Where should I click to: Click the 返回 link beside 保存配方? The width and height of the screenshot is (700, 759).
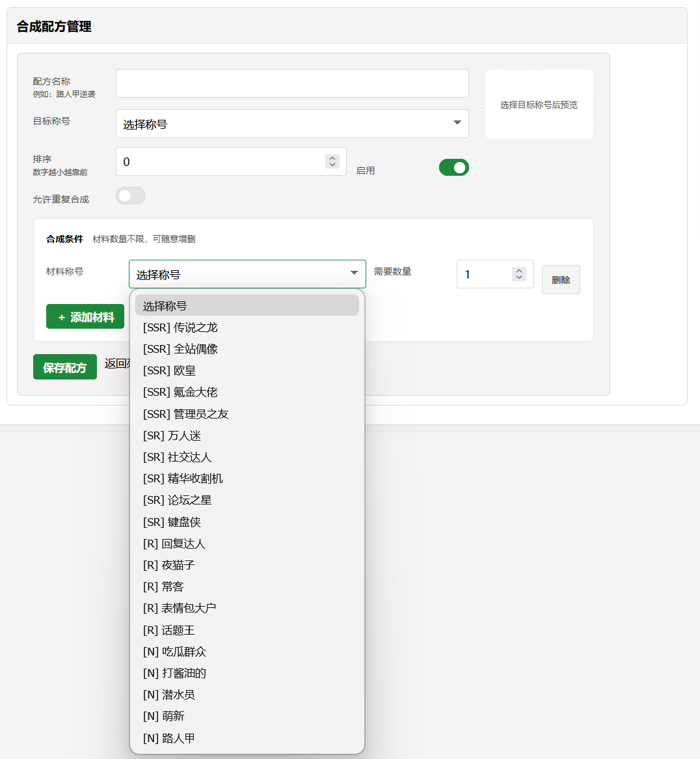[116, 363]
